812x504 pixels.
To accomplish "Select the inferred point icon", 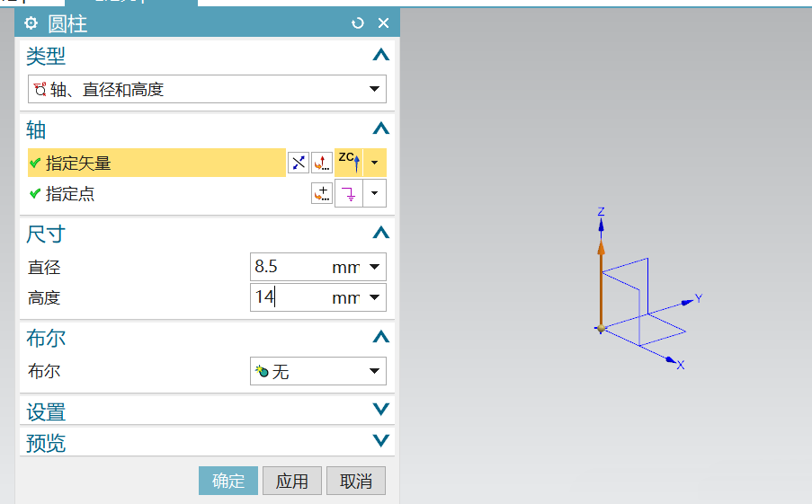I will [x=349, y=193].
